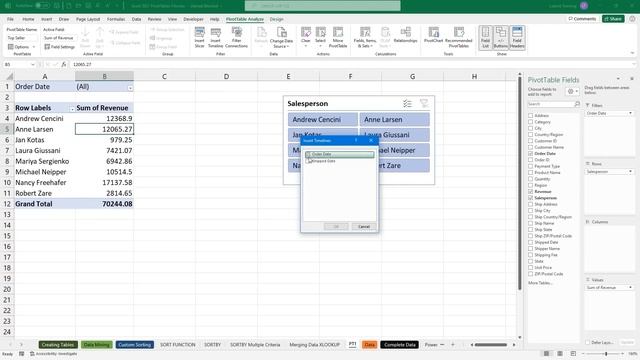The width and height of the screenshot is (640, 360).
Task: Open the Order Date filter dropdown in B1
Action: (130, 88)
